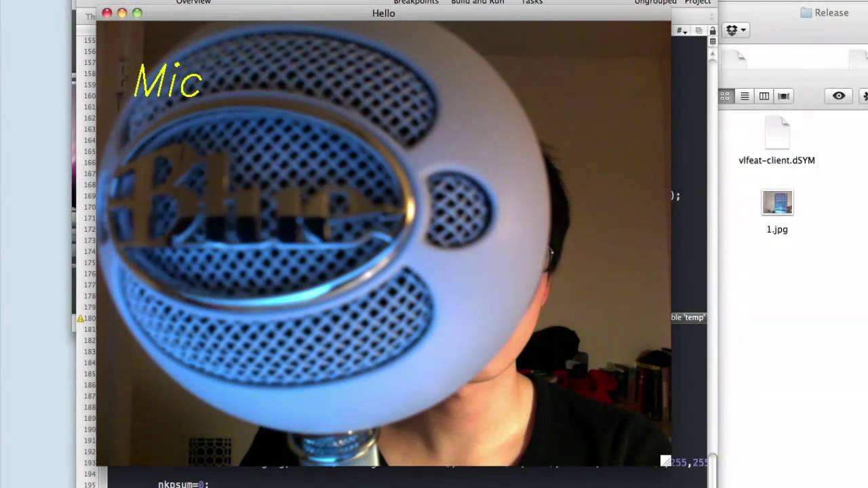Click the counterpart file icon in Xcode editor
868x488 pixels.
(x=698, y=31)
